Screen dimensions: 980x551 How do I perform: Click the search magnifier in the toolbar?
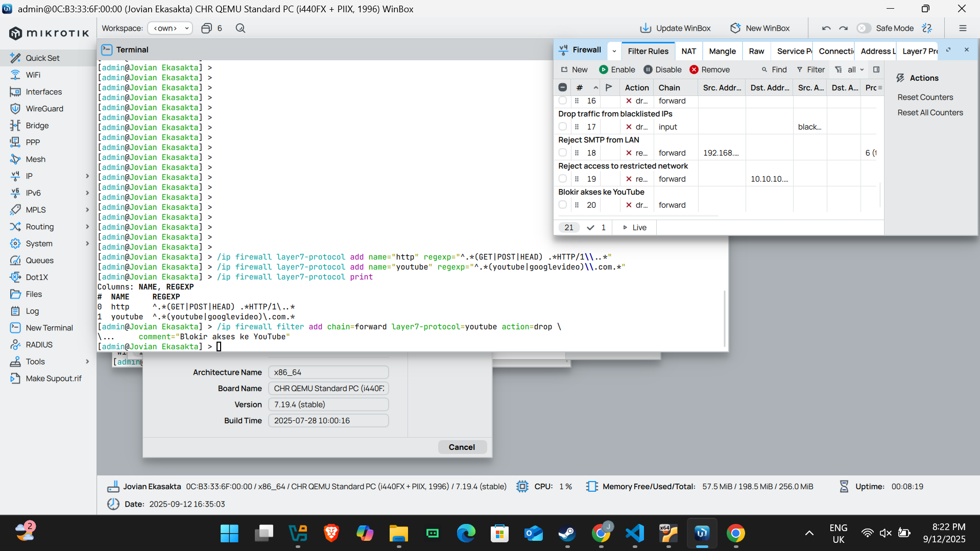pyautogui.click(x=241, y=28)
